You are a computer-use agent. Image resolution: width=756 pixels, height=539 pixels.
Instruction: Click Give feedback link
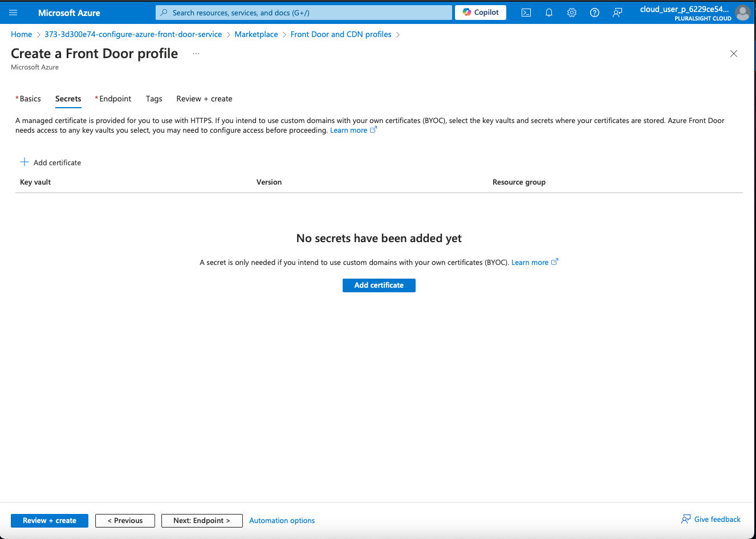click(x=711, y=519)
